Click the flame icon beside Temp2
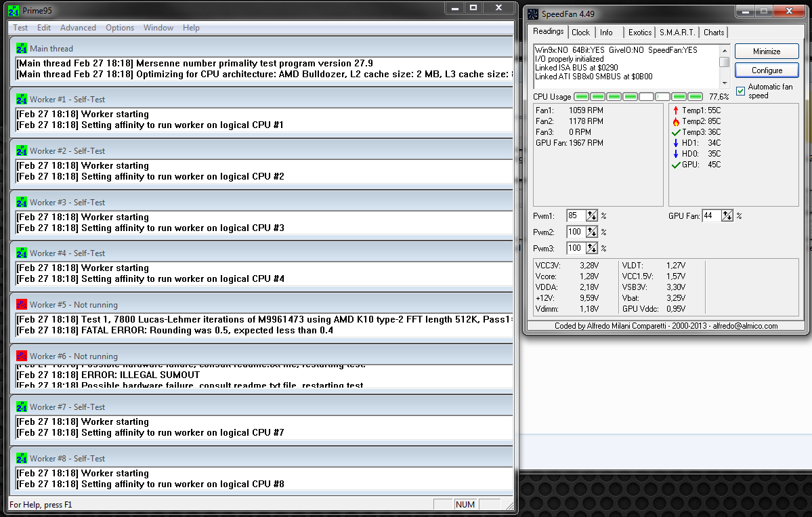Screen dimensions: 812x517 (x=676, y=121)
